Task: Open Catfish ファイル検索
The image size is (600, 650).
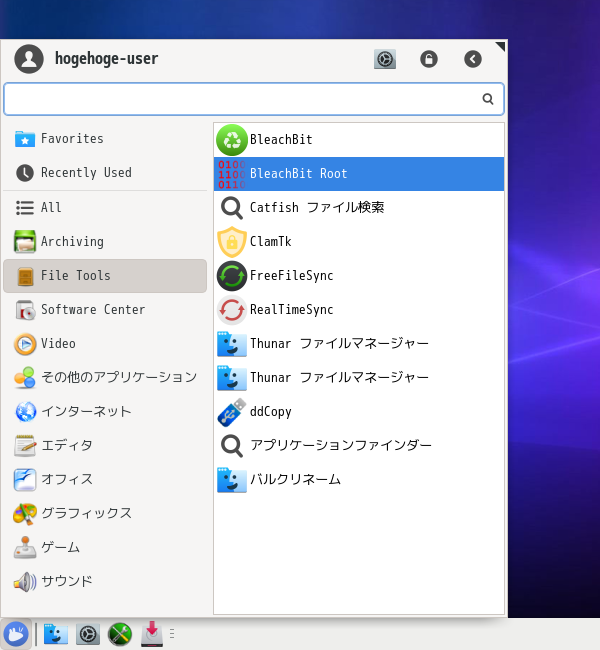Action: (359, 208)
